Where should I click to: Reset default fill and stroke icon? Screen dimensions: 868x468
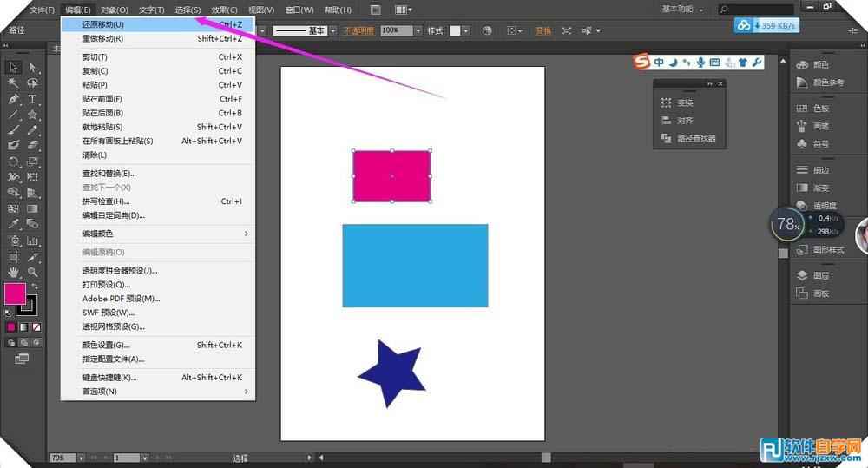(x=8, y=313)
